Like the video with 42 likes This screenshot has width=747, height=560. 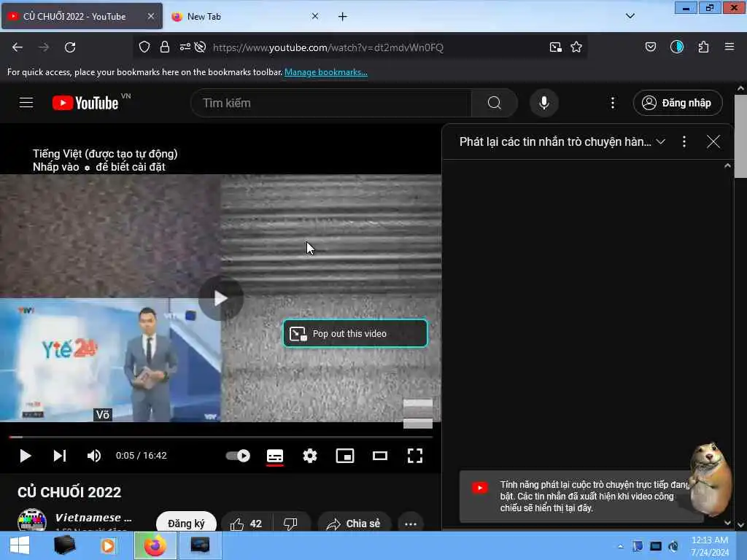[x=247, y=524]
